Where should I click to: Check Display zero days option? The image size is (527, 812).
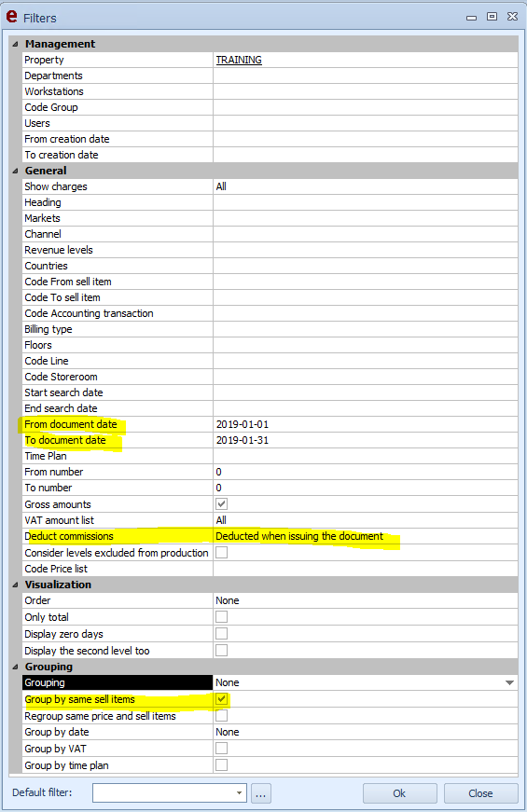coord(221,634)
